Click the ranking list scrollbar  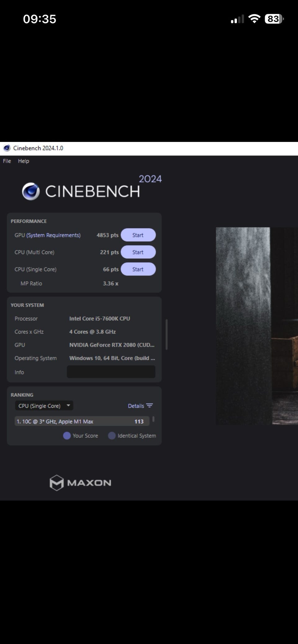tap(153, 420)
